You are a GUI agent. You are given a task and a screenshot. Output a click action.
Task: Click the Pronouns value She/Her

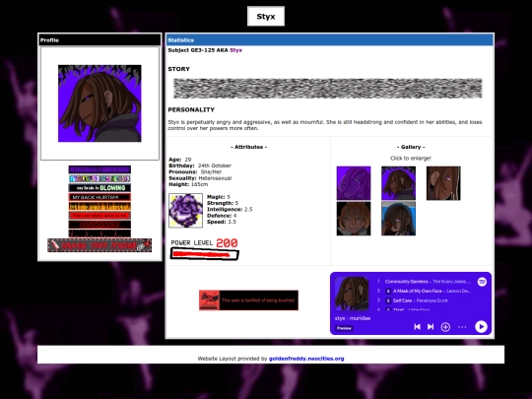click(x=211, y=172)
